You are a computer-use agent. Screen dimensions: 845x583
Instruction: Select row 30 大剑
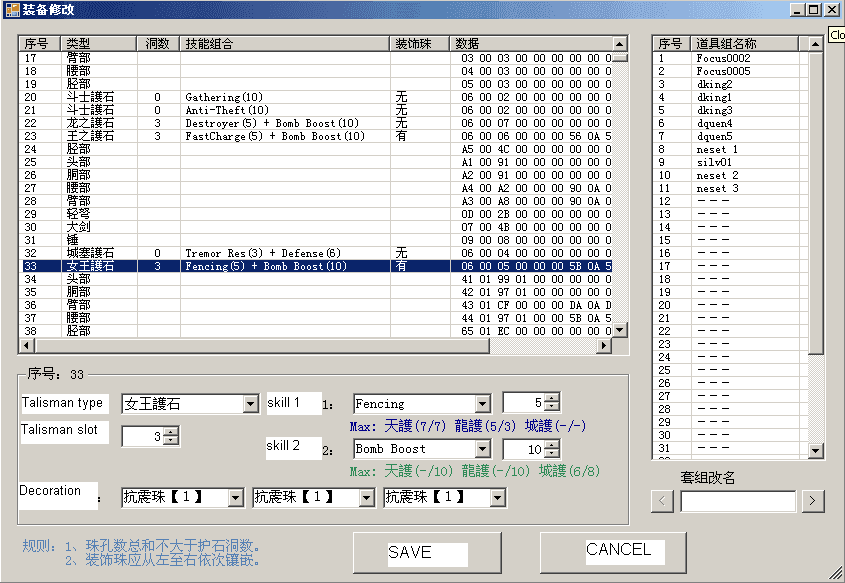pos(315,227)
